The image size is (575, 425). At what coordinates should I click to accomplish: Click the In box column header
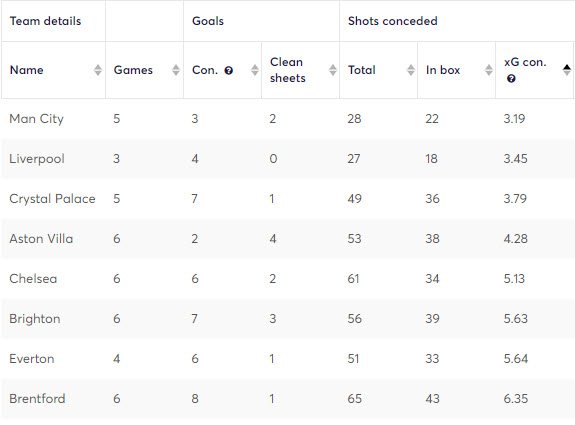pos(443,70)
